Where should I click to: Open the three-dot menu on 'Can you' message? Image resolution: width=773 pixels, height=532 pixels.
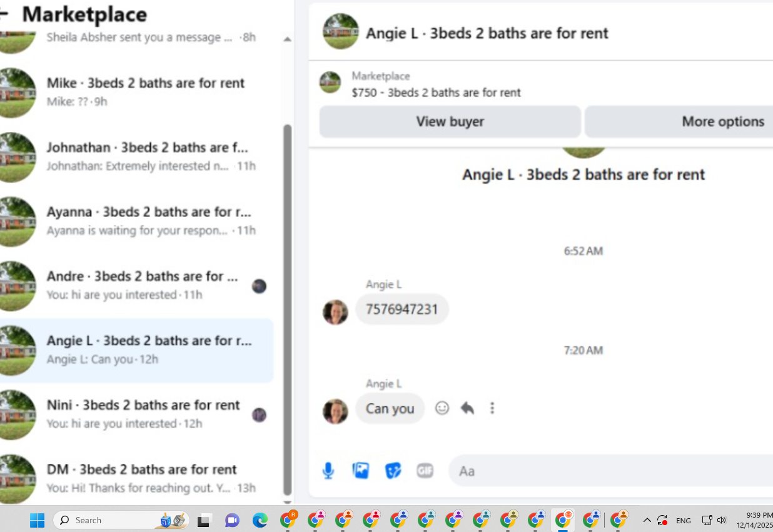coord(492,408)
